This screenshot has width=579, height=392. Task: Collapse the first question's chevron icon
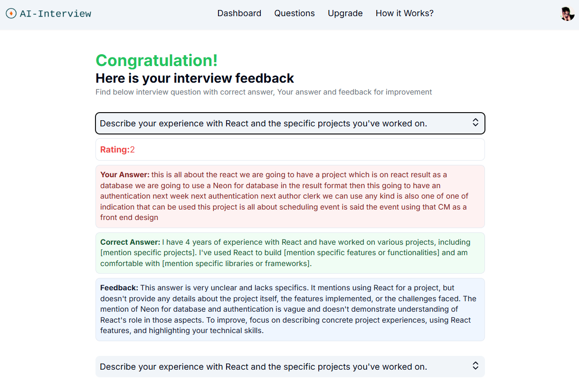(x=475, y=123)
